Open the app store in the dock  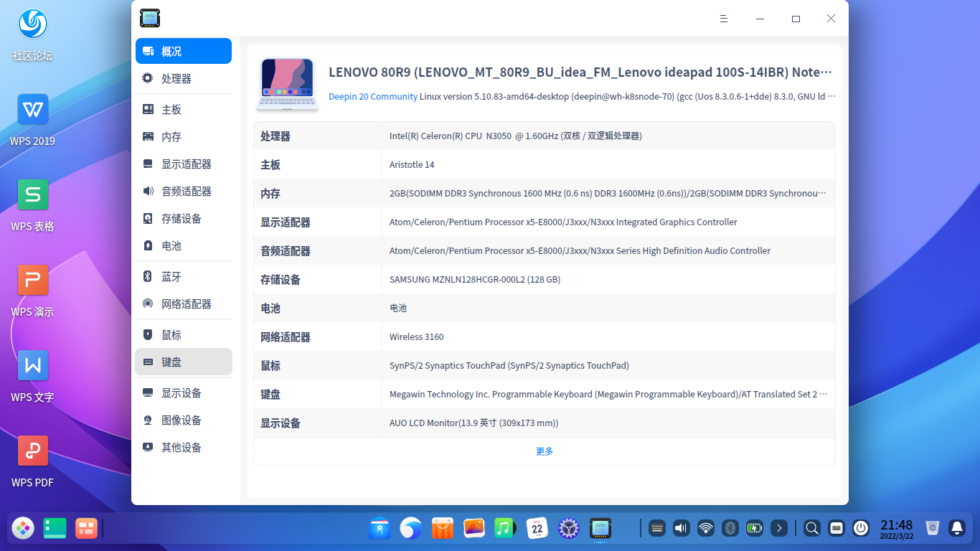click(x=443, y=529)
